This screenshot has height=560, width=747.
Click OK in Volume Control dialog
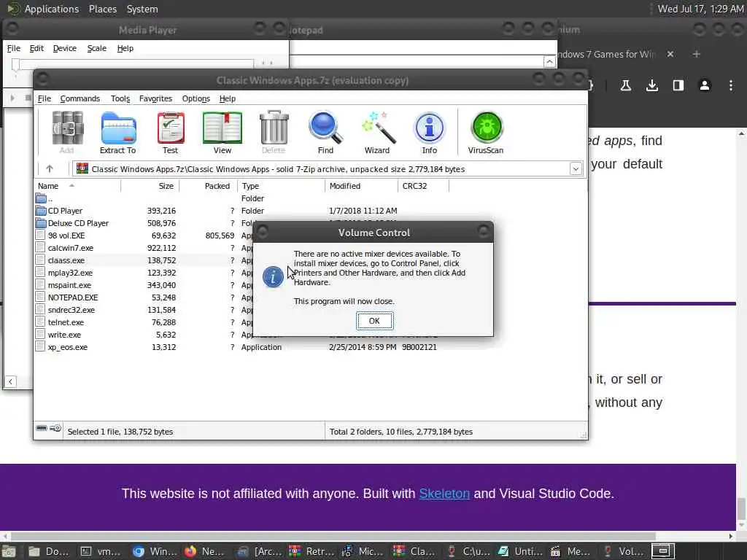374,321
